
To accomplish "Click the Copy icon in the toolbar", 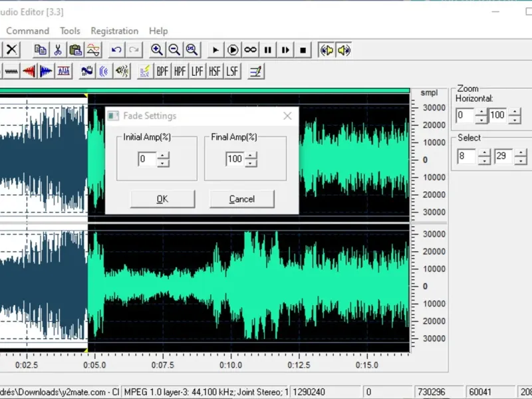I will 41,50.
